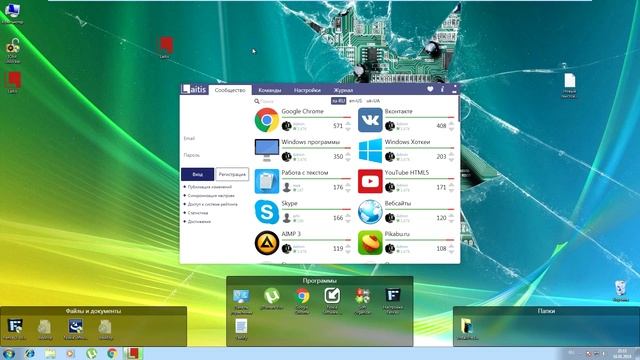This screenshot has height=360, width=640.
Task: Open the Google Chrome pack icon in Laitis
Action: coord(267,120)
